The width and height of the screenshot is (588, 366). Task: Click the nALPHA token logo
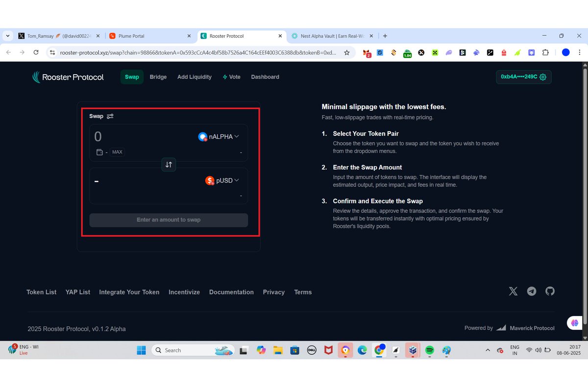click(x=203, y=136)
